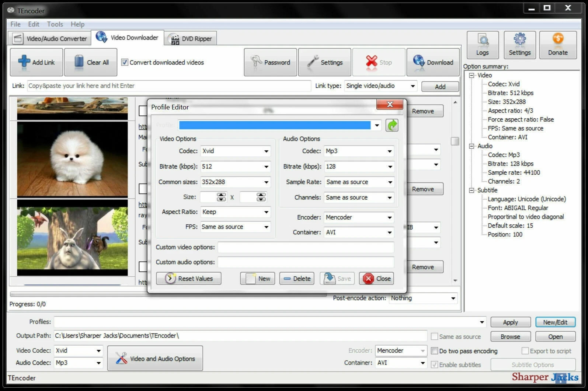Viewport: 588px width, 391px height.
Task: Increase width in Size stepper
Action: click(x=222, y=195)
